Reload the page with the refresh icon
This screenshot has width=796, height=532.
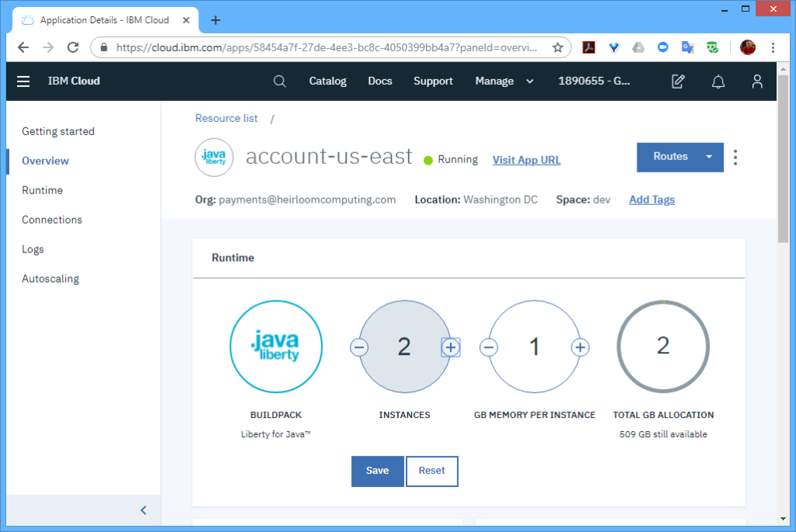click(x=73, y=47)
